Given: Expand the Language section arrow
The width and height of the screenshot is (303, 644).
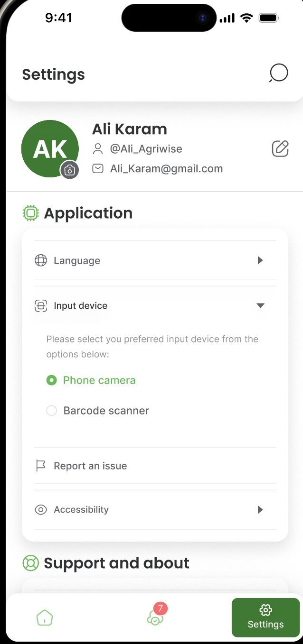Looking at the screenshot, I should (x=260, y=260).
